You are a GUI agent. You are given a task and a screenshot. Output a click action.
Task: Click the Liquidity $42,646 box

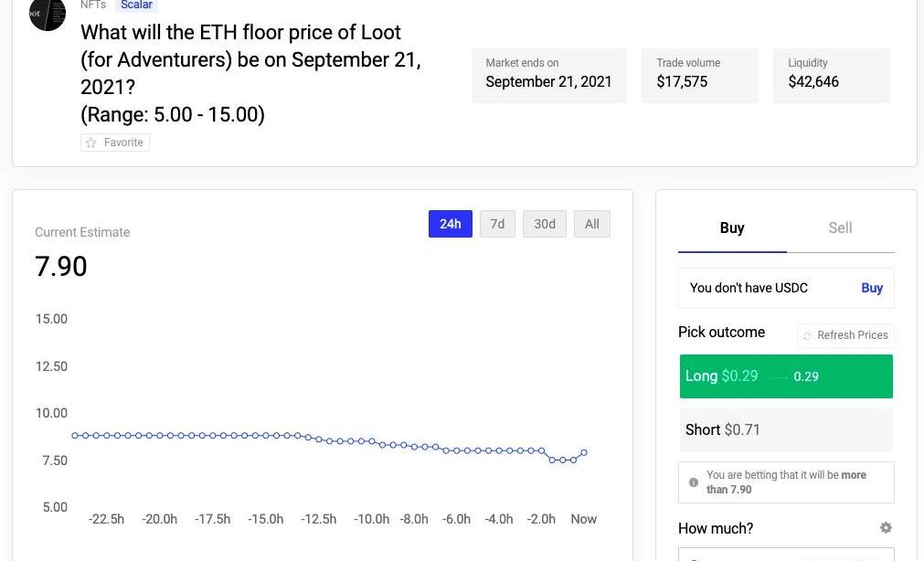pyautogui.click(x=831, y=75)
